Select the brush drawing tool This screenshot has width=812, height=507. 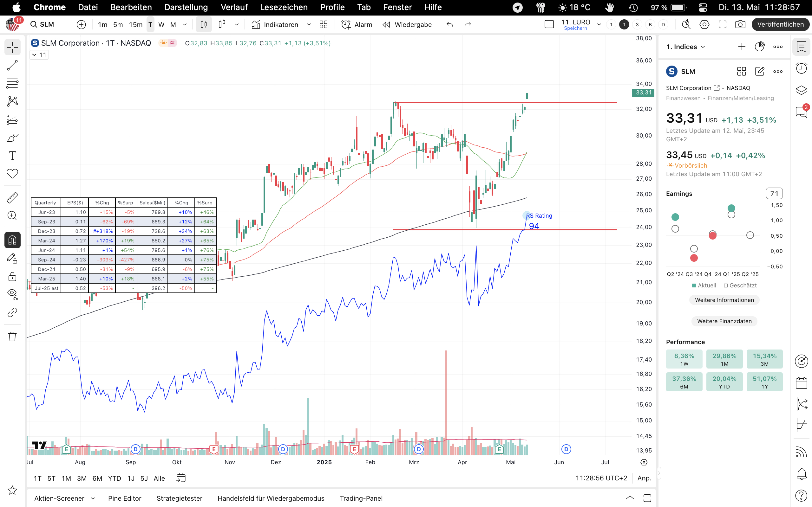(12, 138)
